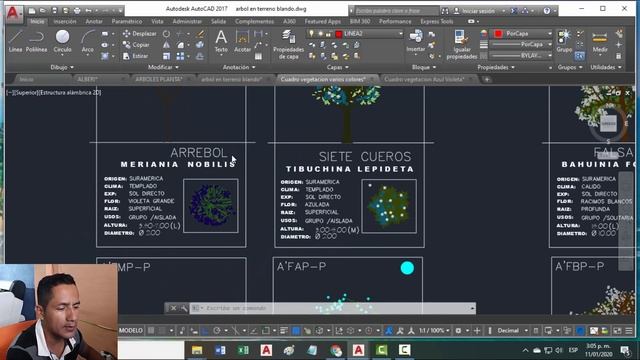Click the red LINEA2 layer color swatch
This screenshot has height=360, width=640.
[338, 34]
